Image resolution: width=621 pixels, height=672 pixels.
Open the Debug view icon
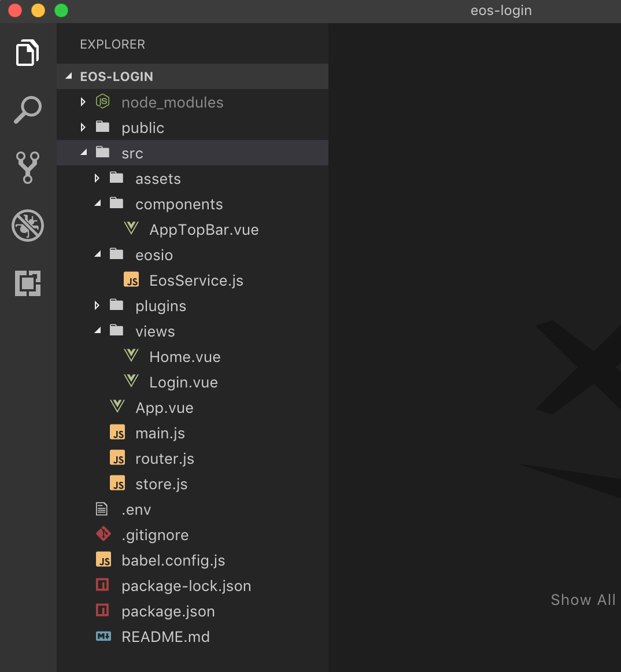tap(28, 226)
